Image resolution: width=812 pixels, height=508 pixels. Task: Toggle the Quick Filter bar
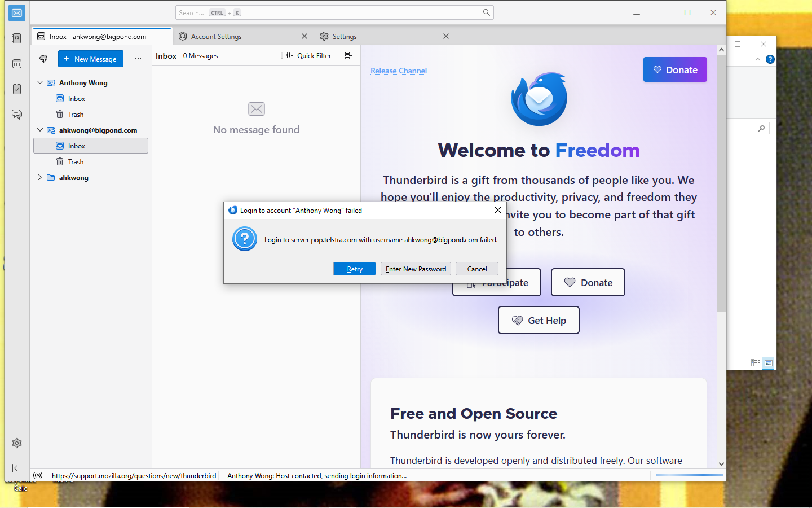coord(308,55)
